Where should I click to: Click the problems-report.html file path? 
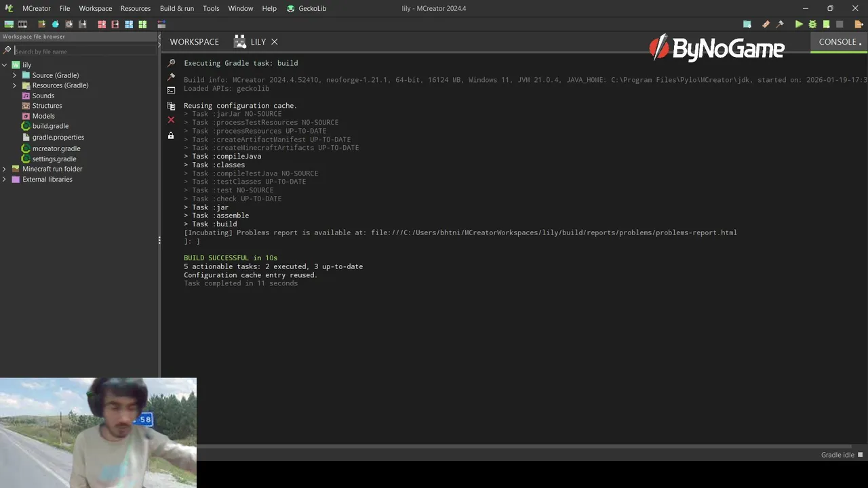coord(553,232)
